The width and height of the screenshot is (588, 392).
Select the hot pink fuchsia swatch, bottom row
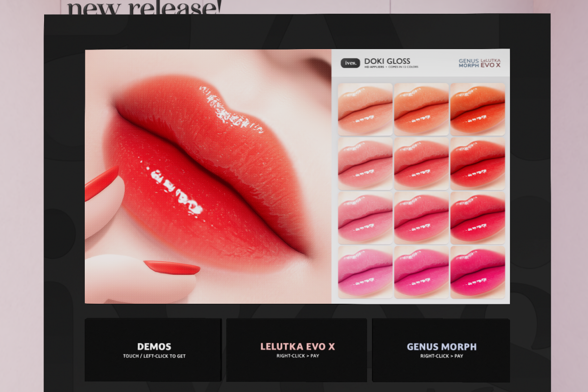477,272
